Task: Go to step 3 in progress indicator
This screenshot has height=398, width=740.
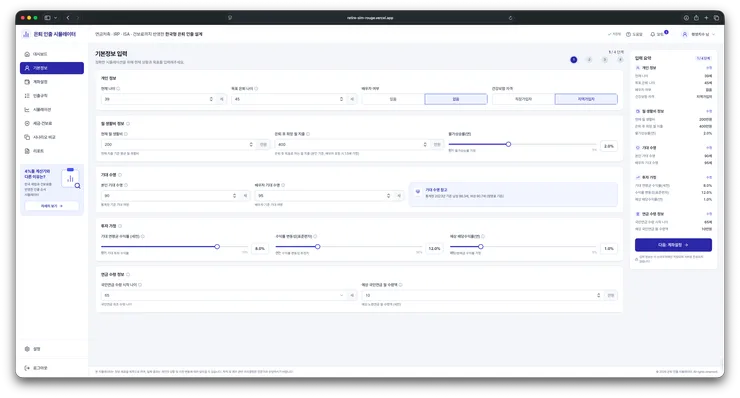Action: click(x=605, y=59)
